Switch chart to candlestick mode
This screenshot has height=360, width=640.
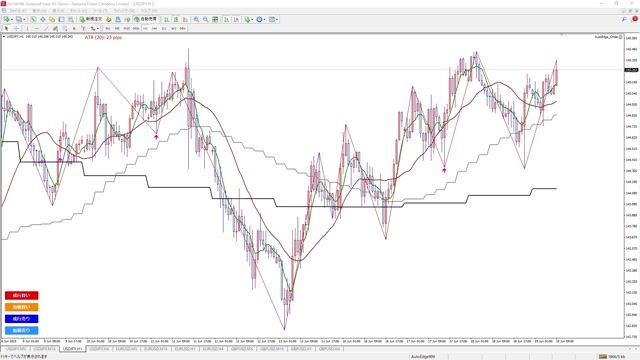click(176, 19)
